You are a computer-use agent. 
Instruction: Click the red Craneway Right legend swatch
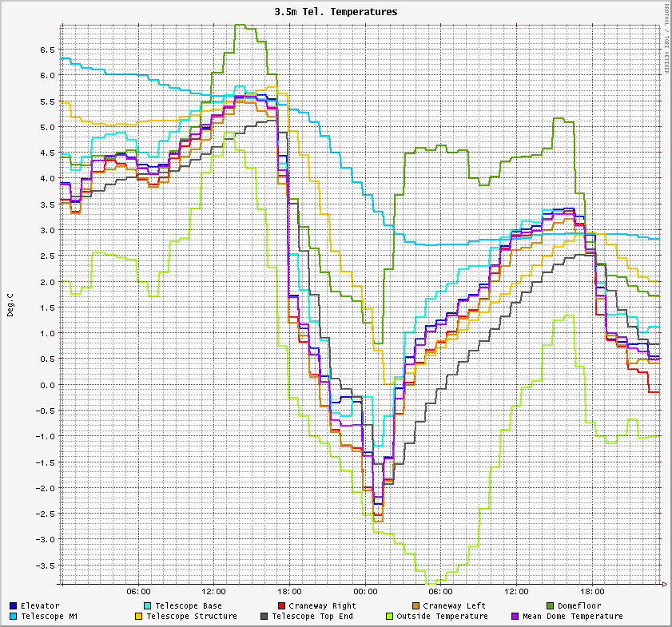pyautogui.click(x=281, y=605)
